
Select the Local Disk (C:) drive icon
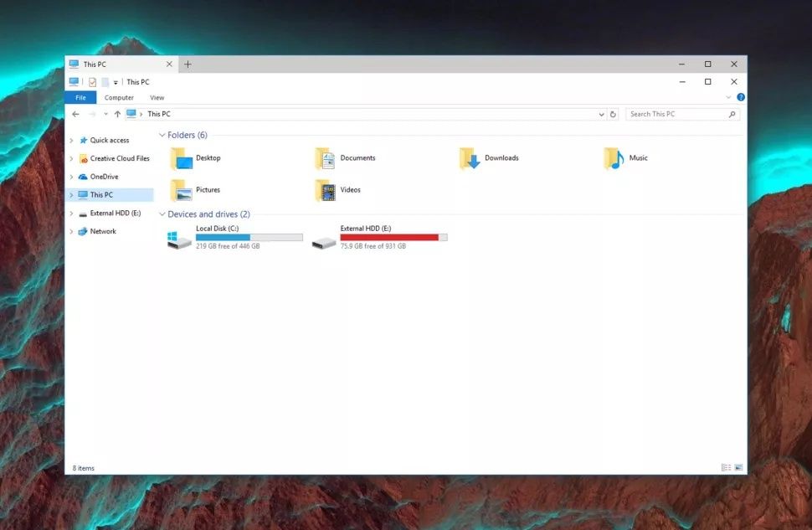click(x=179, y=239)
